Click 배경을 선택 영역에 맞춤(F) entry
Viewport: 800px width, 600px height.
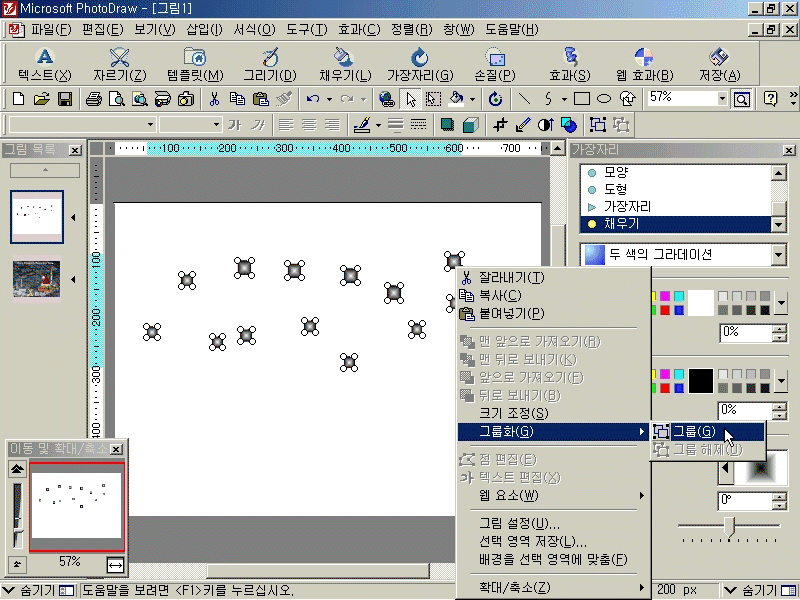click(554, 560)
